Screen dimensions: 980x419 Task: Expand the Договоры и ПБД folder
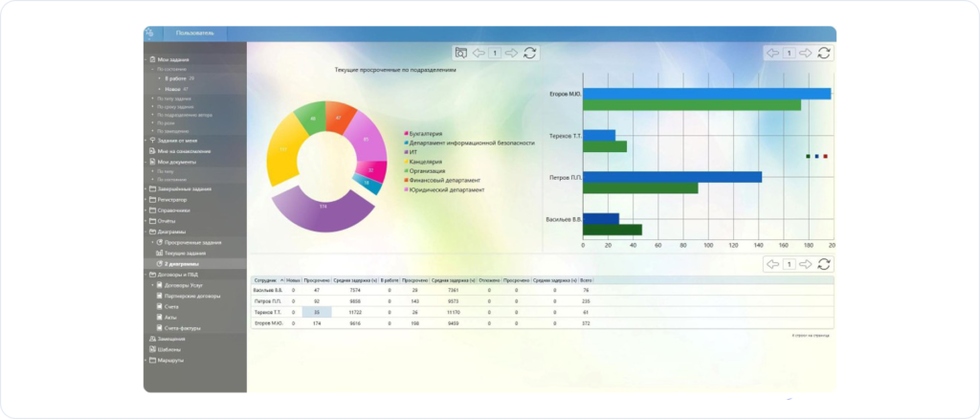point(146,275)
